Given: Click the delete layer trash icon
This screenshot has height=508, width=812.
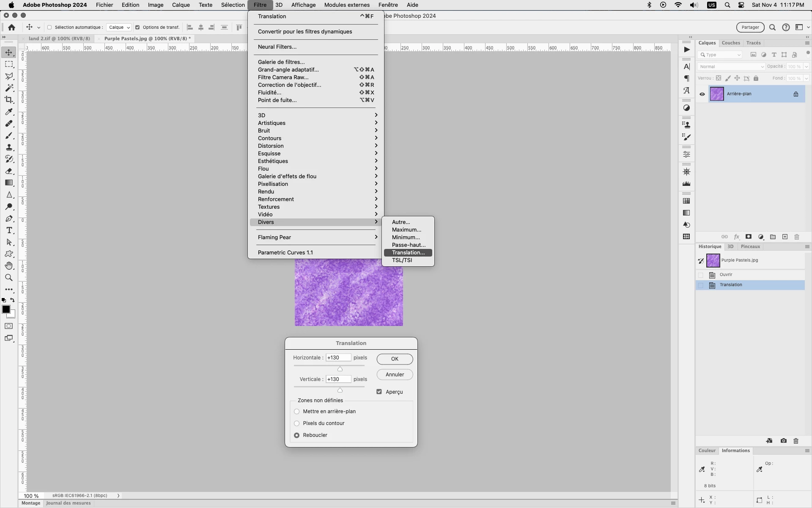Looking at the screenshot, I should pos(797,237).
